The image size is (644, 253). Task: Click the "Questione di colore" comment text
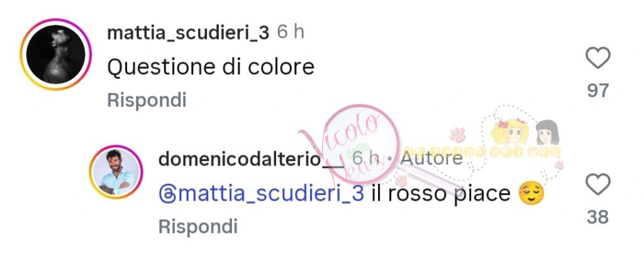pos(211,67)
